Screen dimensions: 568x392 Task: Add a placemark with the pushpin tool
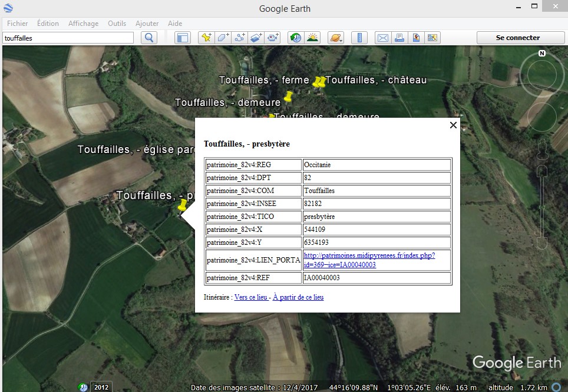pos(206,38)
